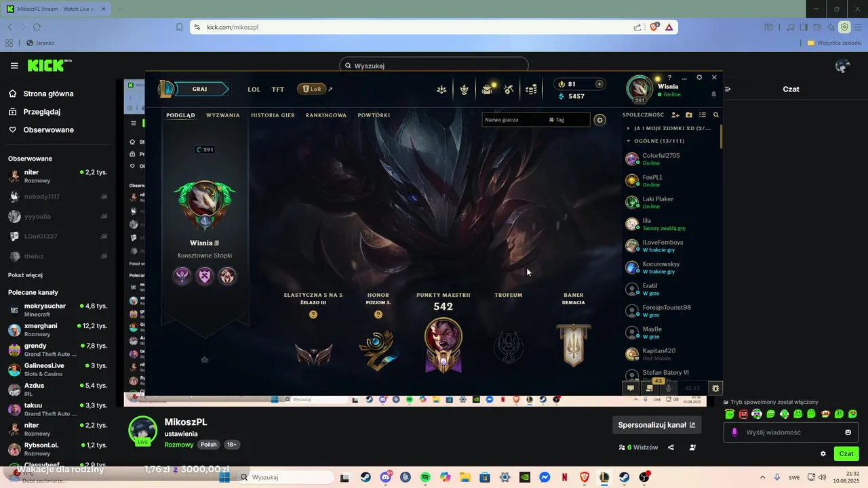Collapse profile banner with up chevron

point(204,359)
